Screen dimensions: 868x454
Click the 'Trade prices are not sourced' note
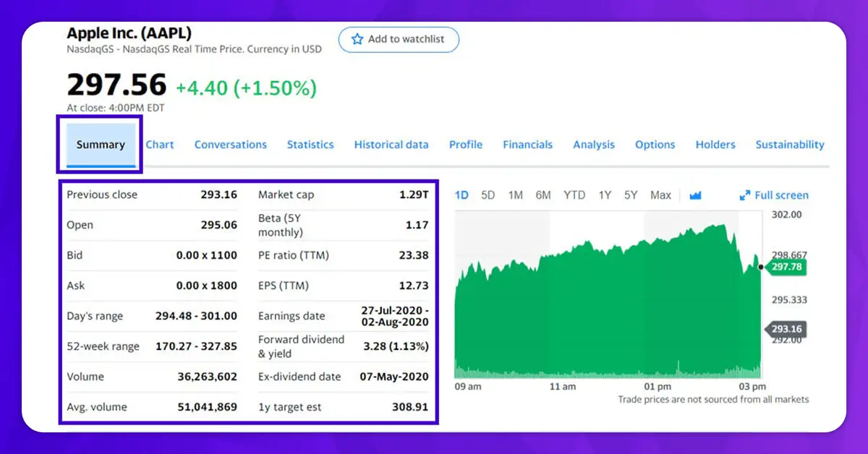(713, 400)
